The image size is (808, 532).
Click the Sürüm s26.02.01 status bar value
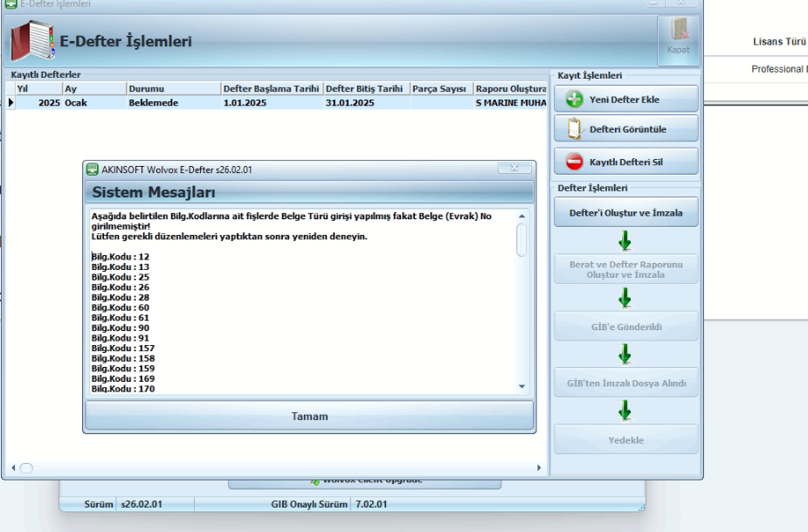(x=142, y=504)
